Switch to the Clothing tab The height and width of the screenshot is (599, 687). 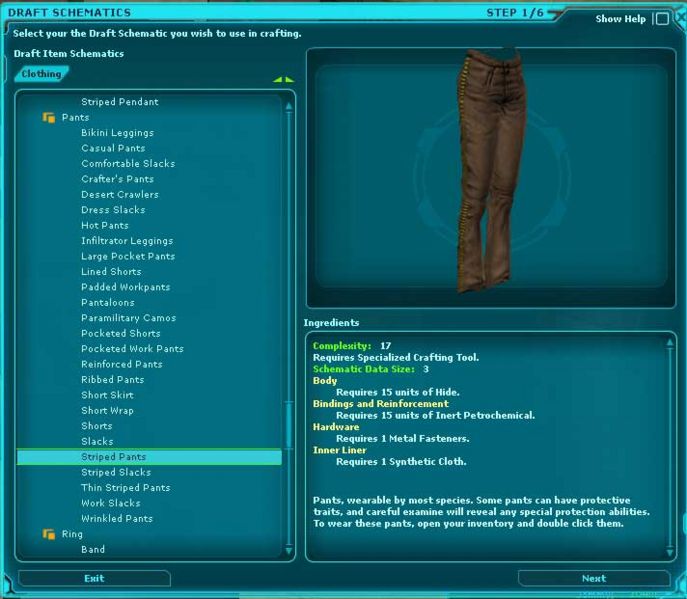(42, 74)
